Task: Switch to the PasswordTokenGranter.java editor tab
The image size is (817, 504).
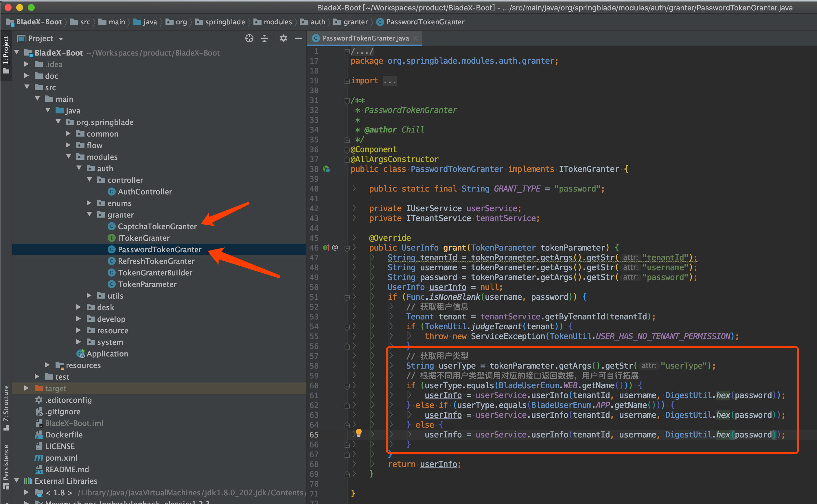Action: (x=365, y=38)
